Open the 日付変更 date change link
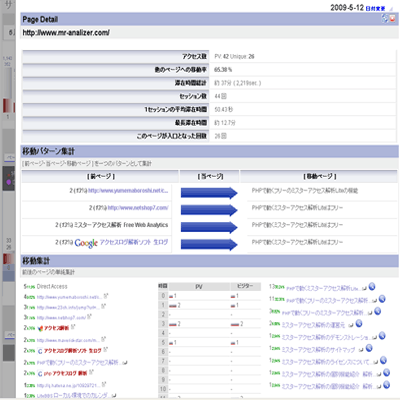 pyautogui.click(x=375, y=9)
